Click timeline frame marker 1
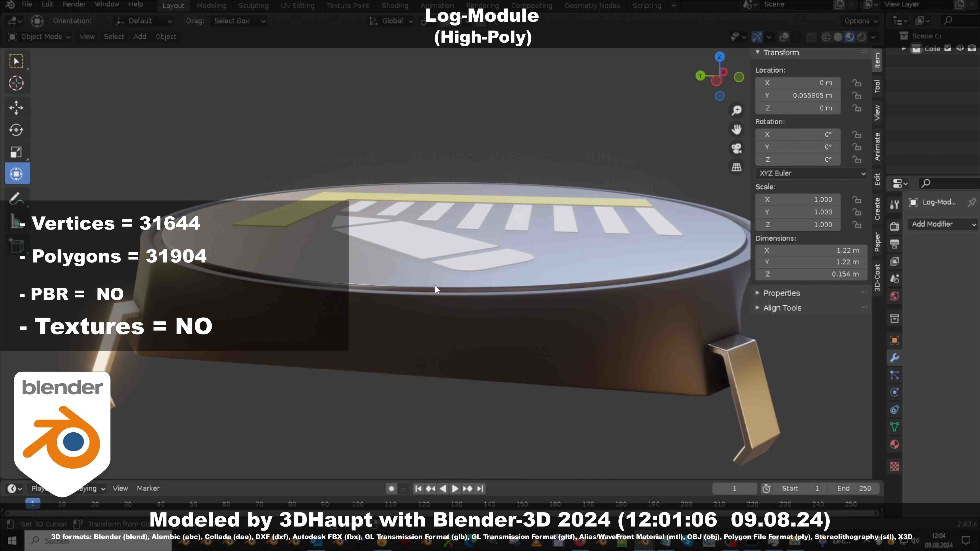Screen dimensions: 980x551 (33, 504)
